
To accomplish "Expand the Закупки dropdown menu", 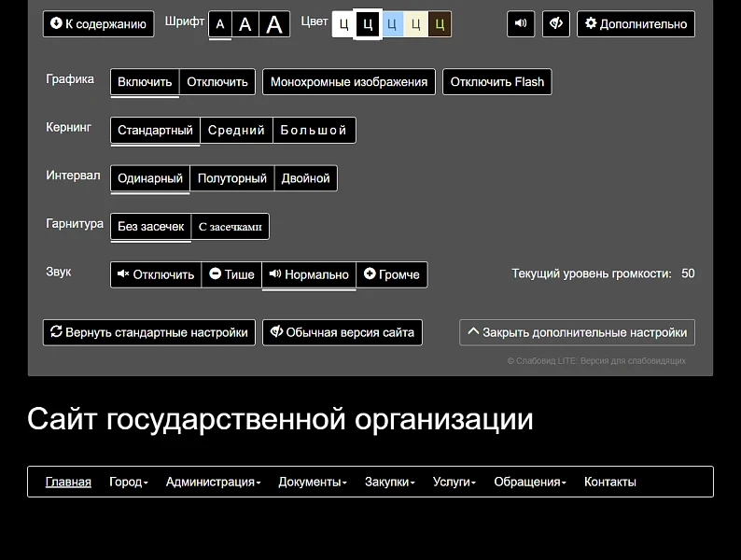I will (390, 482).
